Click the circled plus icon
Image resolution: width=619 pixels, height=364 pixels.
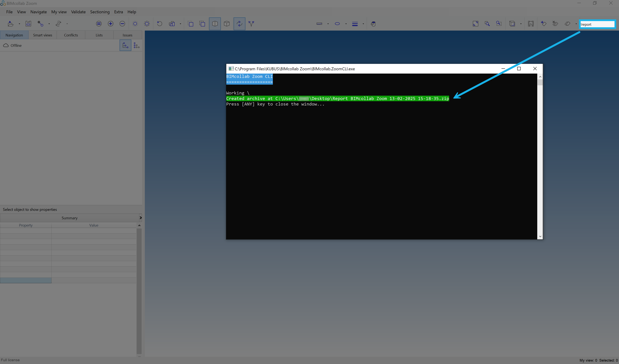coord(111,24)
